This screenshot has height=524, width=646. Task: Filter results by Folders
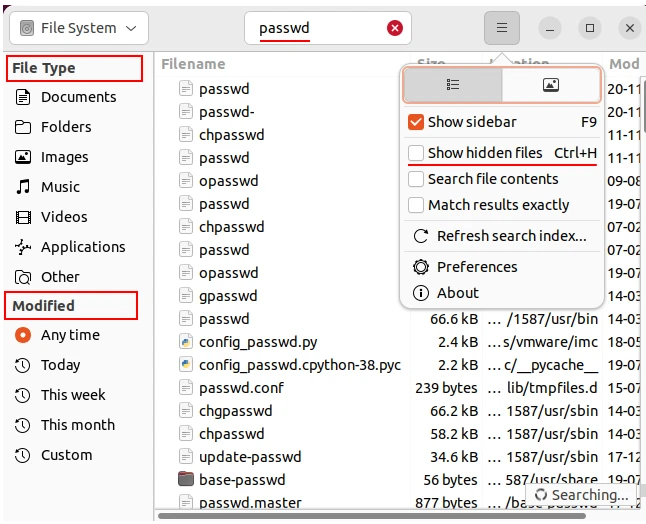pos(53,127)
